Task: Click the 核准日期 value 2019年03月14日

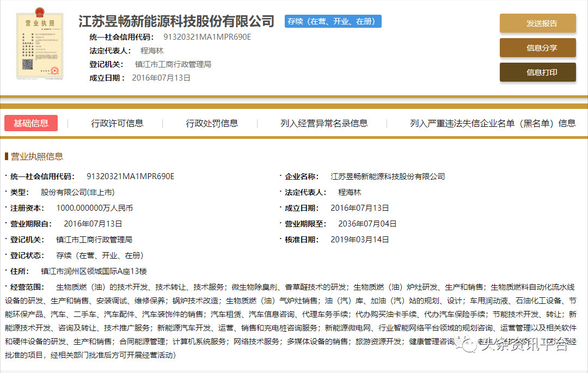Action: 360,240
